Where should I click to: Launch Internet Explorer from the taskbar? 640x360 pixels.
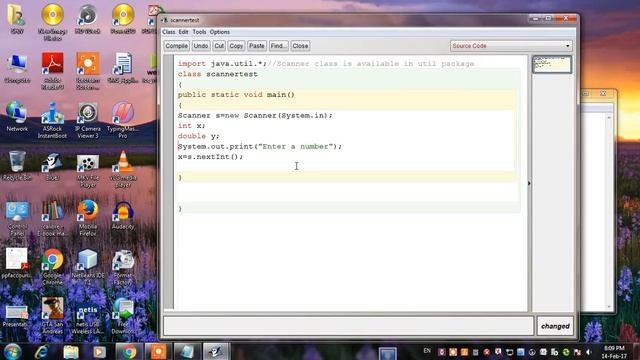pyautogui.click(x=42, y=351)
